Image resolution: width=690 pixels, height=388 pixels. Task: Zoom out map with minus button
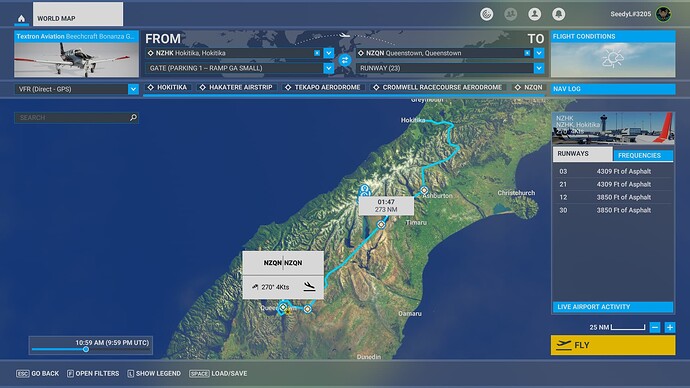655,327
